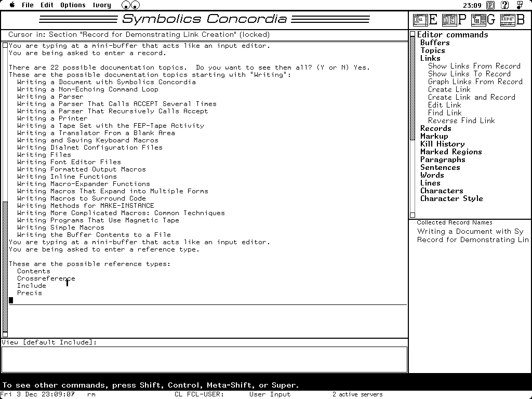Collapse the Links command category heading
Screen dimensions: 532x399
(x=430, y=58)
